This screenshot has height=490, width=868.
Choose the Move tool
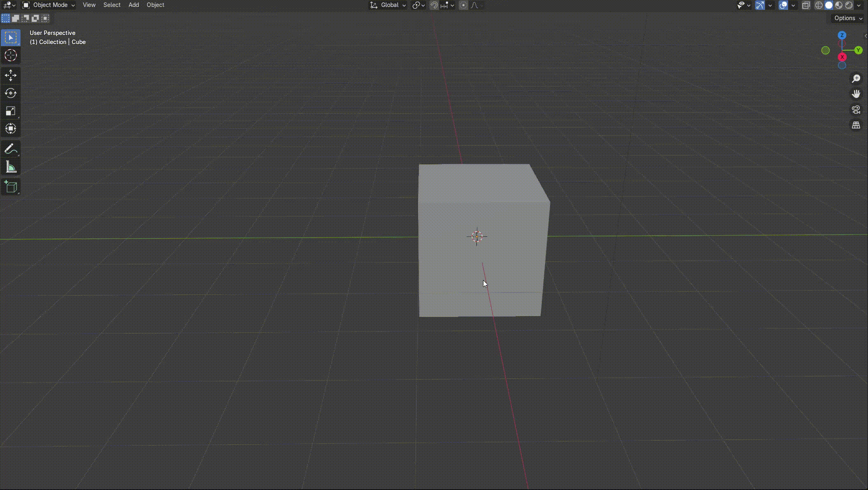coord(11,75)
